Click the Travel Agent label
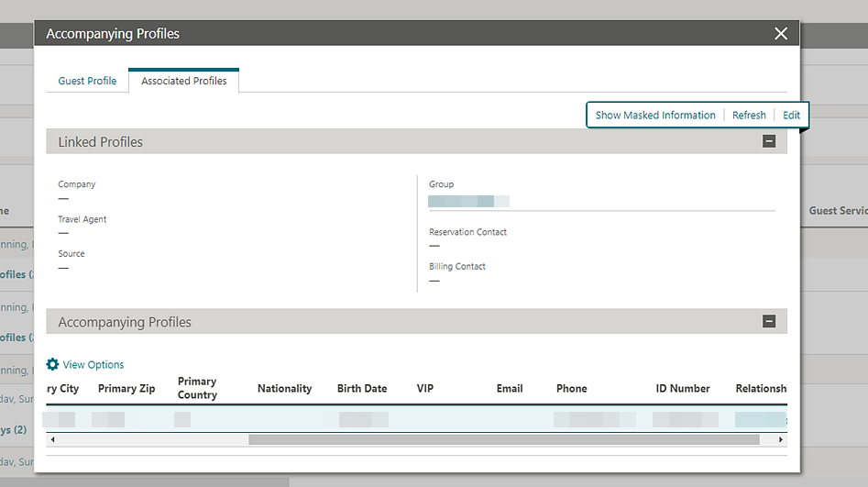The width and height of the screenshot is (868, 487). click(82, 219)
